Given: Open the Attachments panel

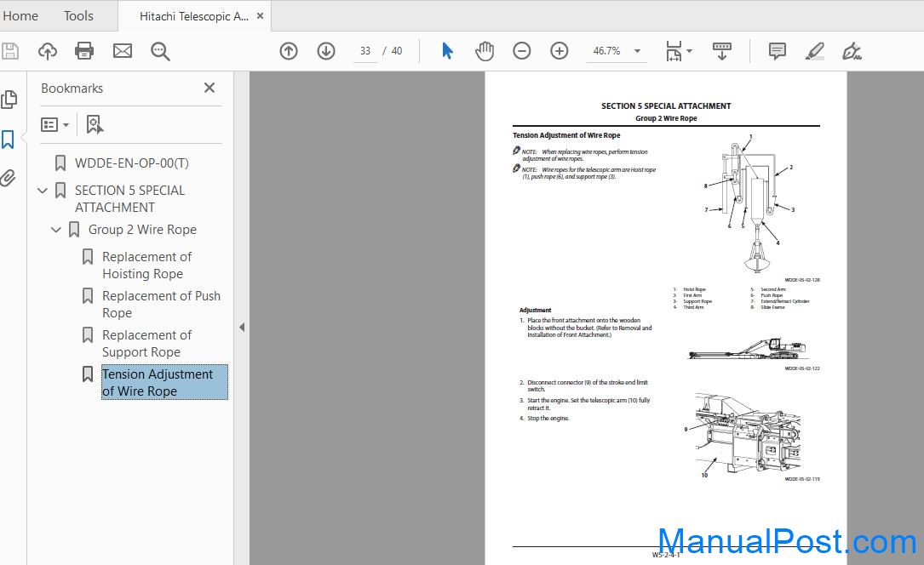Looking at the screenshot, I should coord(9,178).
